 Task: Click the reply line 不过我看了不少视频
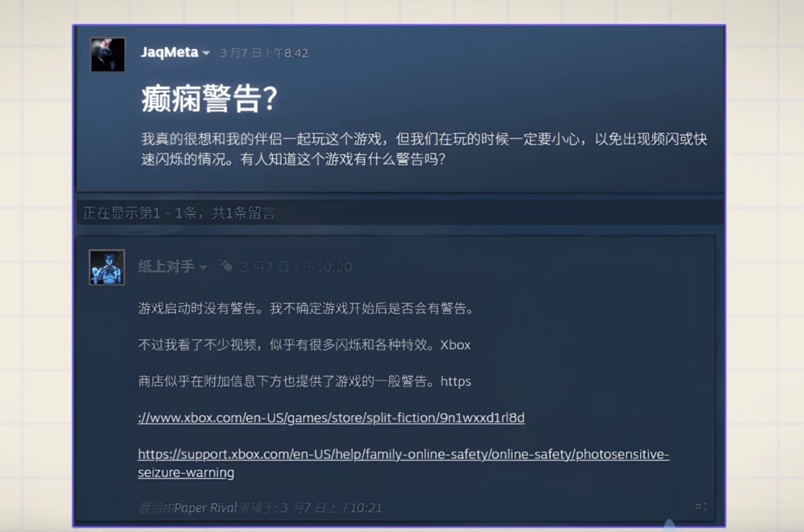coord(304,345)
